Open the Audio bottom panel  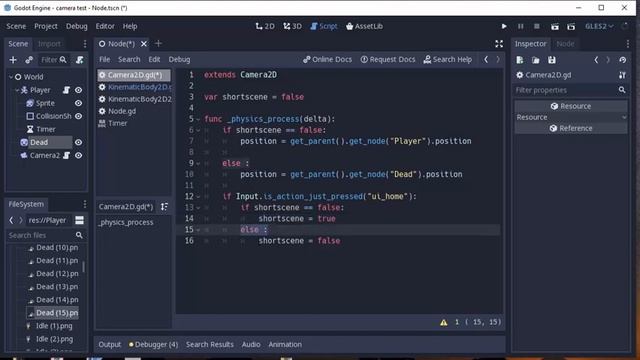(x=251, y=344)
